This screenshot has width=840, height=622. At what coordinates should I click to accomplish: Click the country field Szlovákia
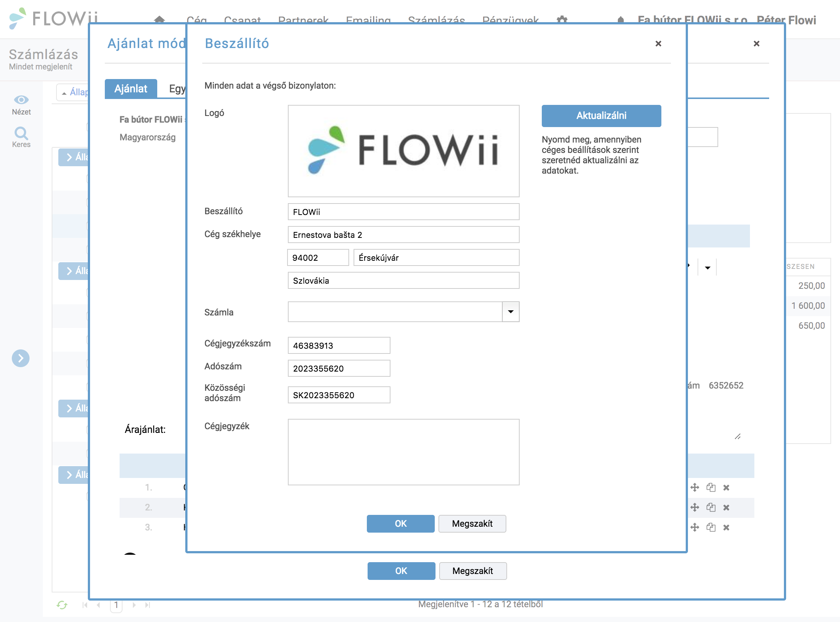pos(403,280)
